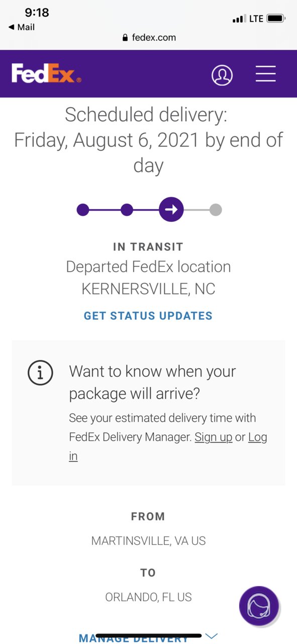Click the in-transit arrow progress marker
297x644 pixels.
(x=171, y=209)
